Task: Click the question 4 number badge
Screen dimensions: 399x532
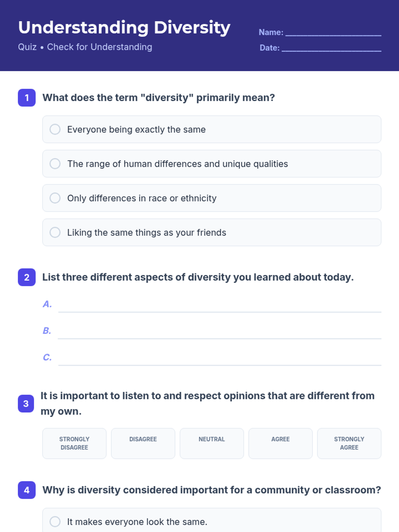Action: point(27,490)
